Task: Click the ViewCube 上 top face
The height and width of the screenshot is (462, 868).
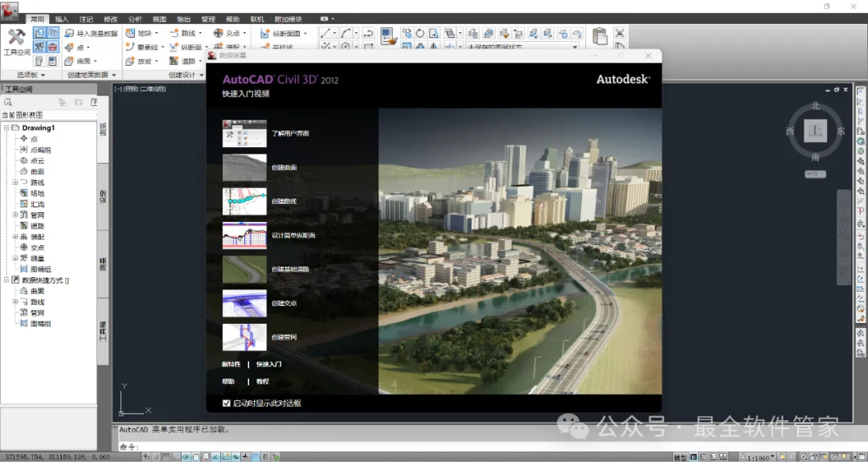Action: tap(816, 131)
